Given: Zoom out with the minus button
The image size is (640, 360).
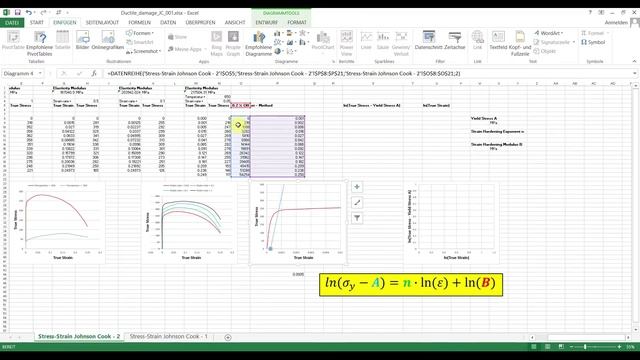Looking at the screenshot, I should (571, 347).
